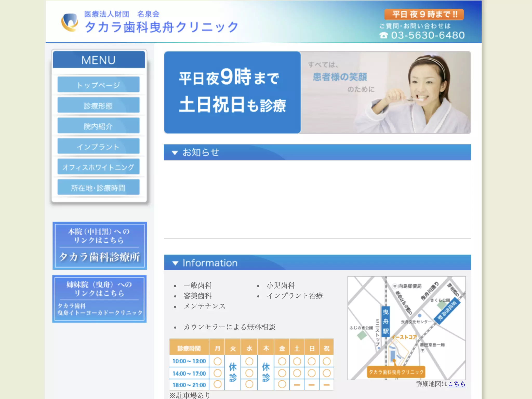532x399 pixels.
Task: Click the triangle icon beside Information heading
Action: [x=175, y=263]
